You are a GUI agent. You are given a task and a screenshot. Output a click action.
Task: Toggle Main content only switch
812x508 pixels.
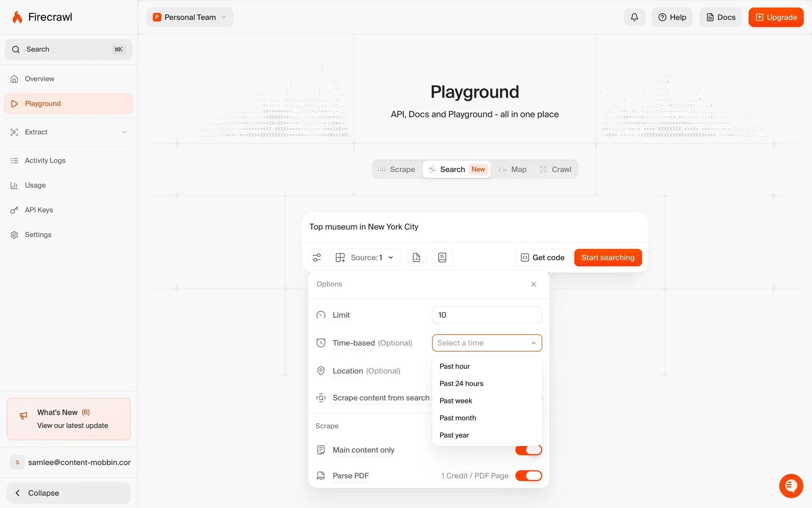[528, 450]
